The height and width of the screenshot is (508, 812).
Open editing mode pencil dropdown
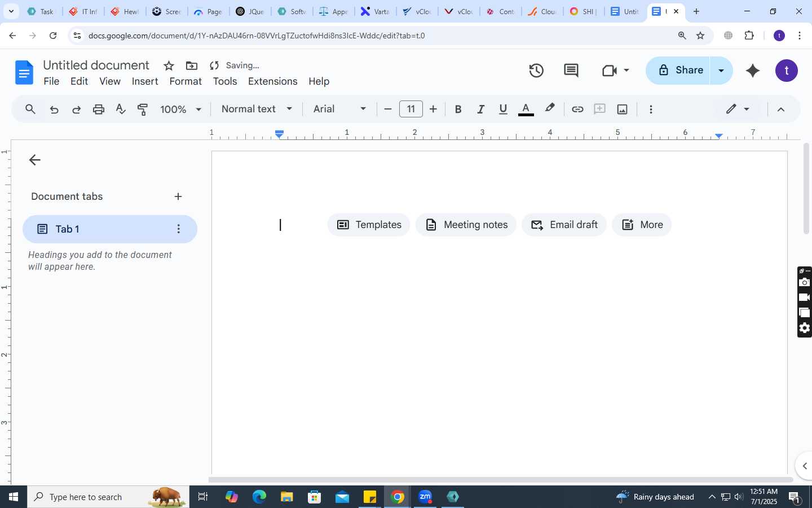click(x=738, y=109)
